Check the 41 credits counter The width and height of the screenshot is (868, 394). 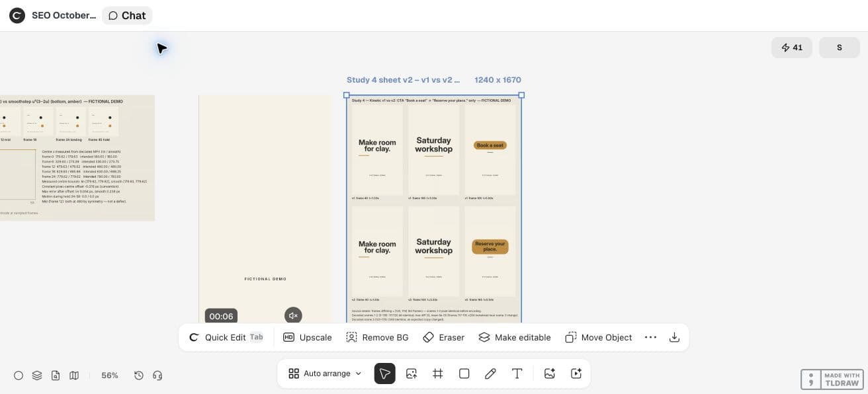point(792,48)
